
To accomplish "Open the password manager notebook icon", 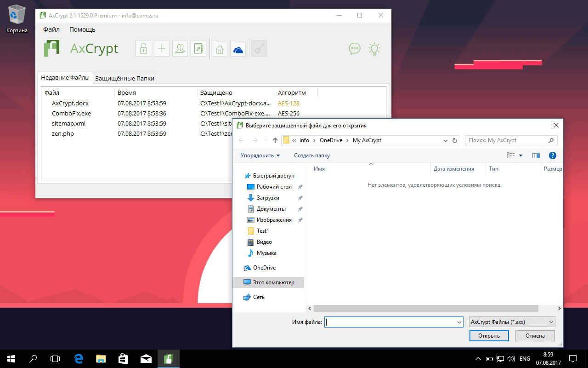I will click(198, 48).
